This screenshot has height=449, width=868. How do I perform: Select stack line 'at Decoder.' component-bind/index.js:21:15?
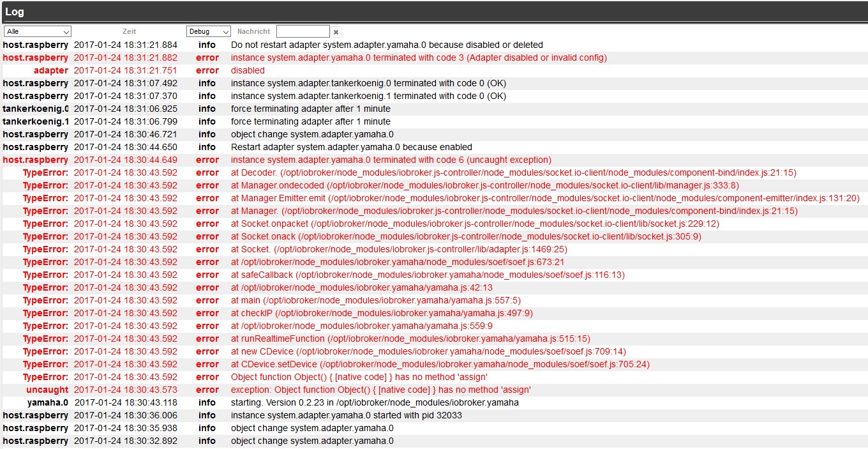pos(514,173)
